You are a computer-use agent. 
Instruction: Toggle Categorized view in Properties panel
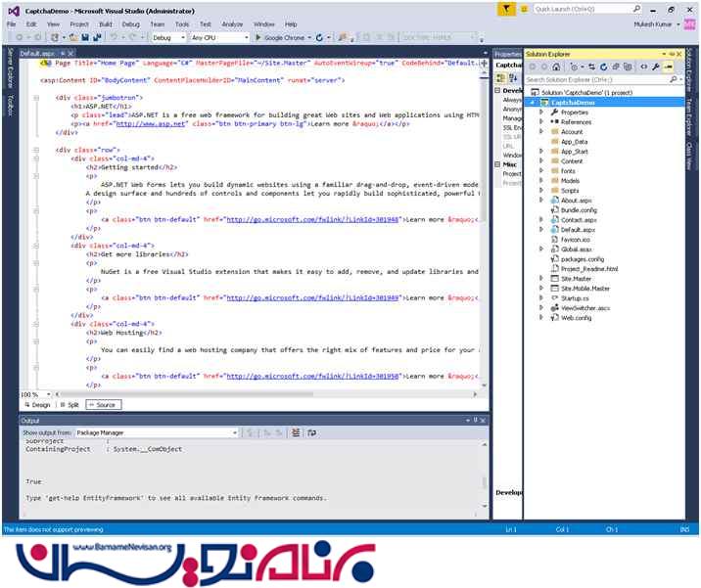click(500, 78)
